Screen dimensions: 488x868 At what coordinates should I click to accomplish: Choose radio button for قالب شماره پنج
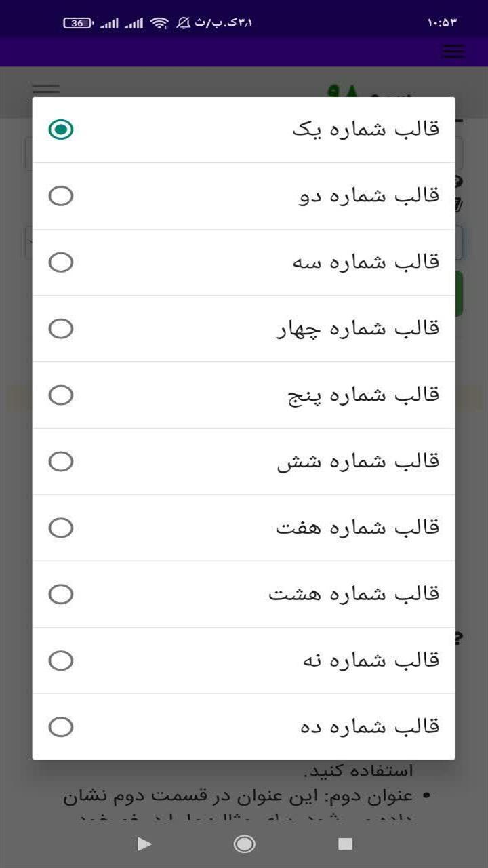(x=61, y=395)
